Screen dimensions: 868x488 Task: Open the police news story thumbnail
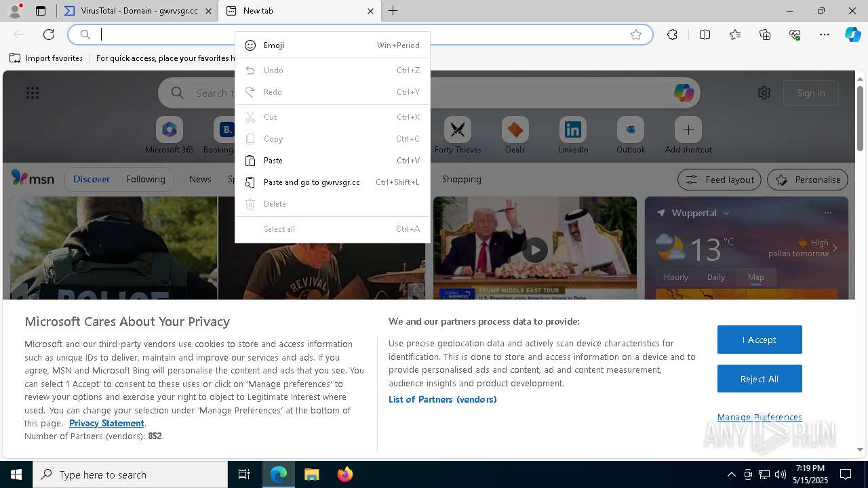[113, 248]
